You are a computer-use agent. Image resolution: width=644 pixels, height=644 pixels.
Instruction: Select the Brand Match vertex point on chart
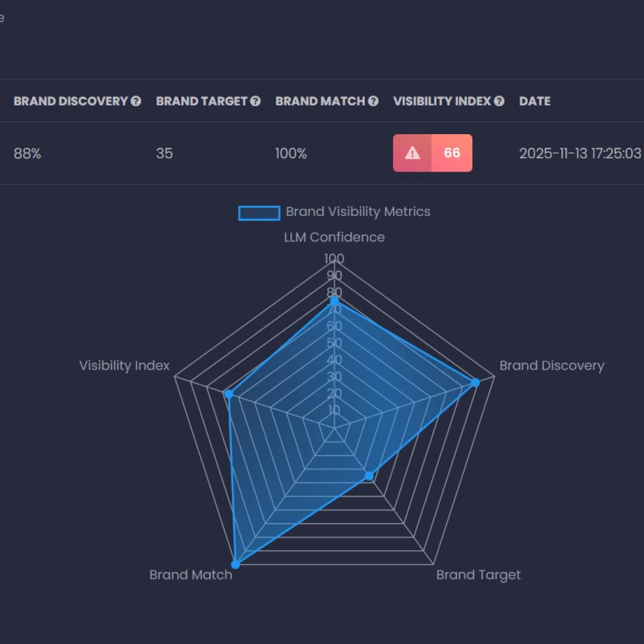(x=236, y=564)
